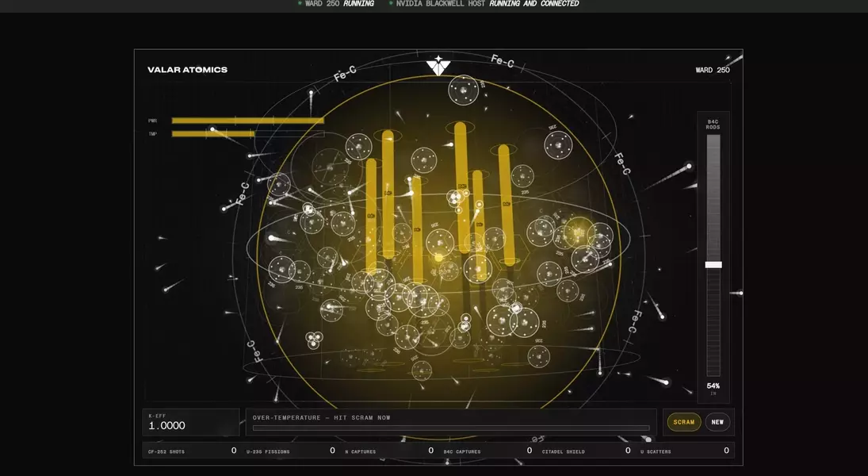The image size is (868, 476).
Task: Click the B4C rods slider handle
Action: coord(713,265)
